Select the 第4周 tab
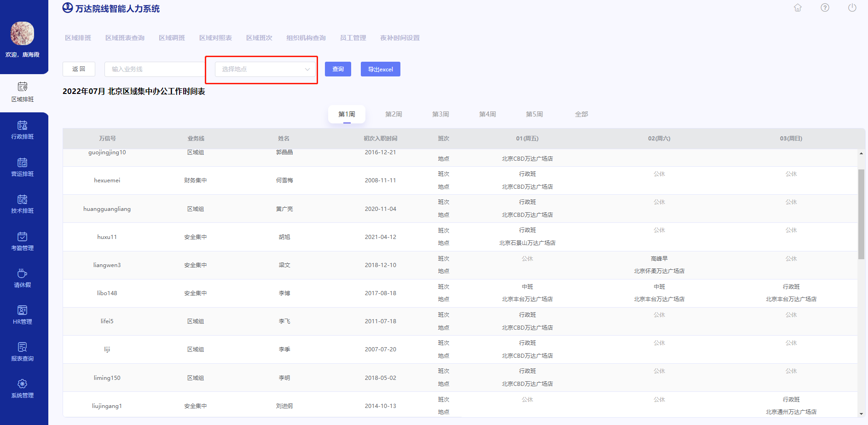Image resolution: width=868 pixels, height=425 pixels. [487, 114]
